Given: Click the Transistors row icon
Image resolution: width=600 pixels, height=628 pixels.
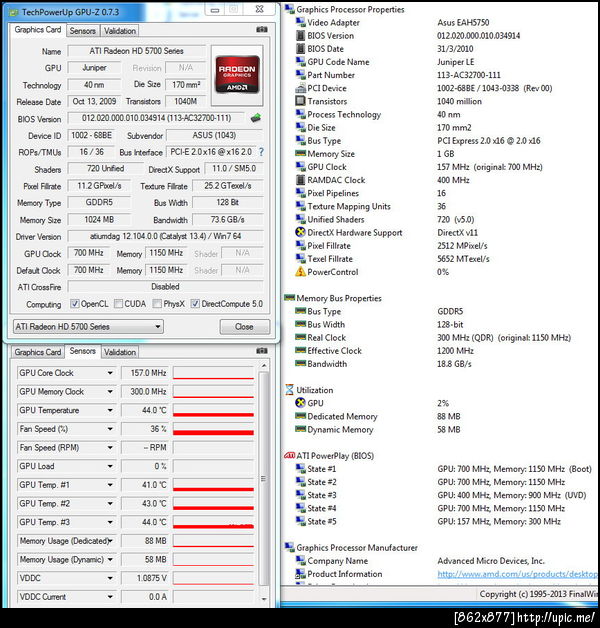Looking at the screenshot, I should click(300, 101).
